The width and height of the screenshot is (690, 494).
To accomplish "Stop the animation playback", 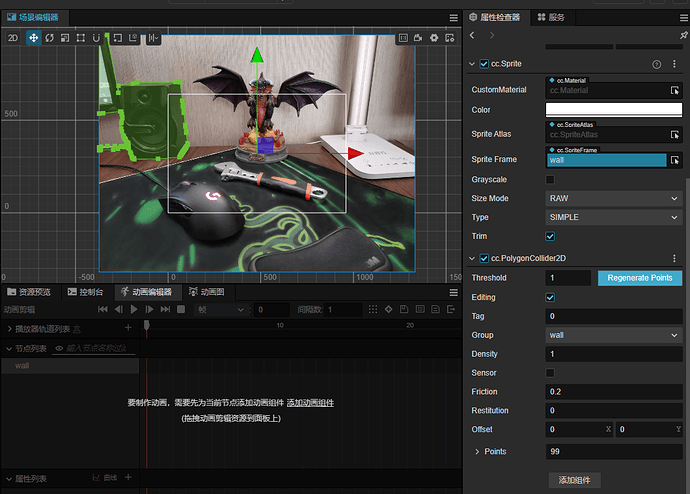I will pyautogui.click(x=181, y=309).
